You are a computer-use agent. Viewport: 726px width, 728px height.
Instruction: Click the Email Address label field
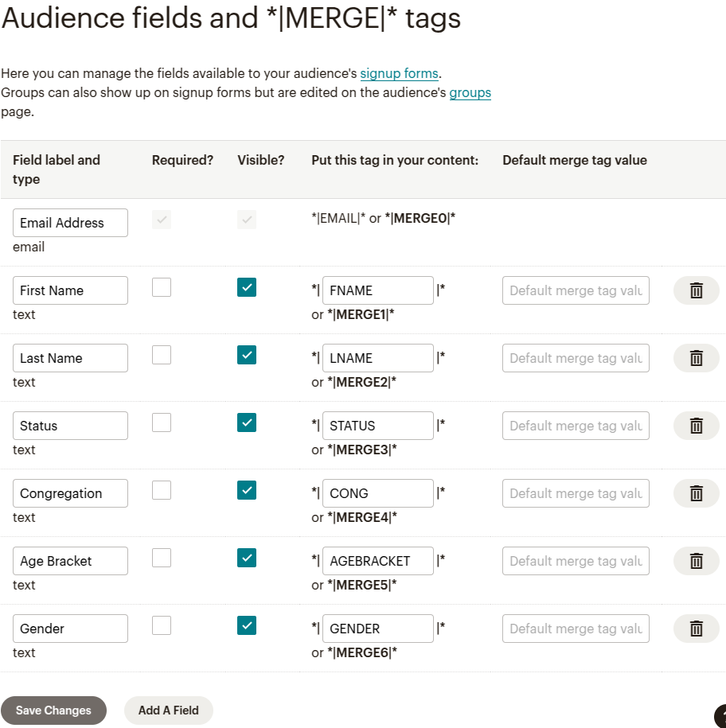70,223
